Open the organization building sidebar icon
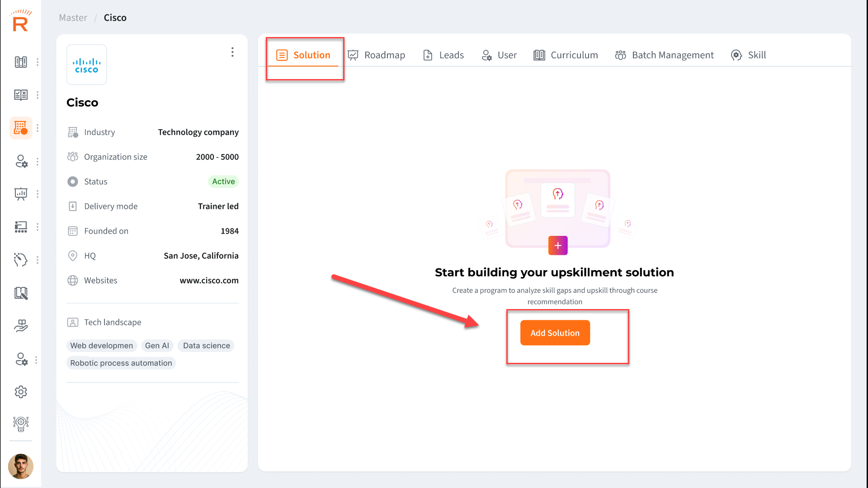 click(21, 128)
